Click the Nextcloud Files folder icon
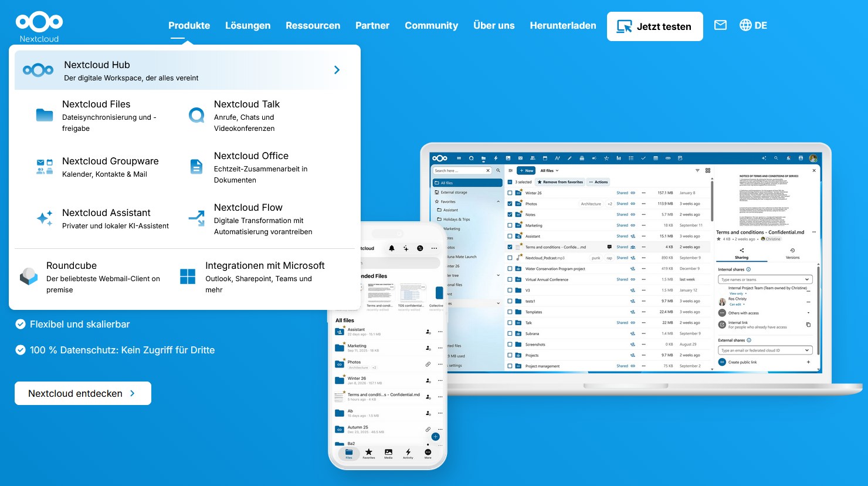This screenshot has height=486, width=868. click(x=45, y=115)
